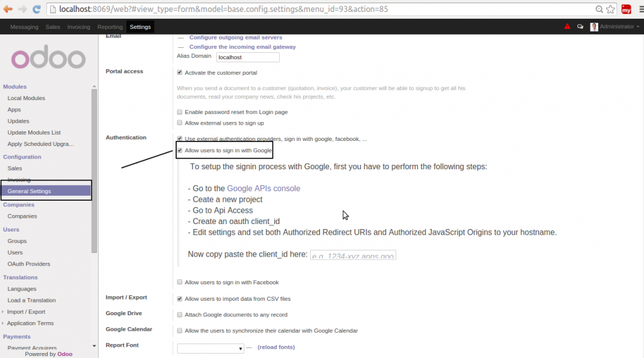Viewport: 644px width, 358px height.
Task: Reload the page with the refresh icon
Action: point(36,9)
